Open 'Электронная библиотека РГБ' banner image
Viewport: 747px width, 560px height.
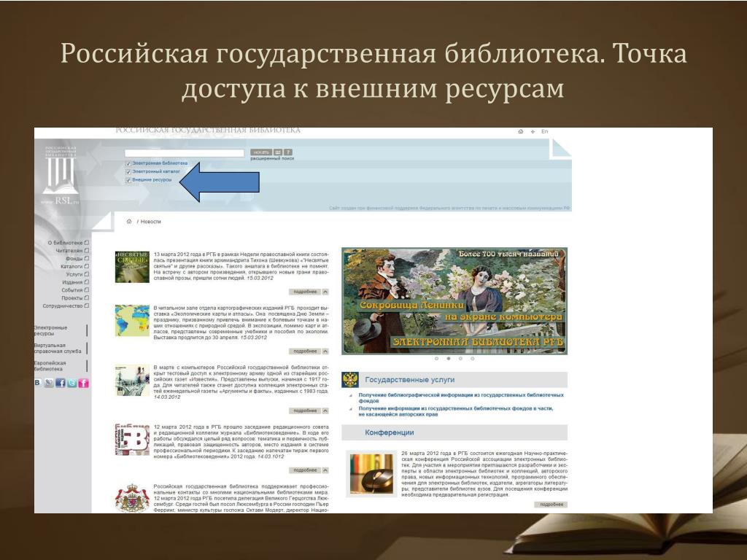coord(454,301)
